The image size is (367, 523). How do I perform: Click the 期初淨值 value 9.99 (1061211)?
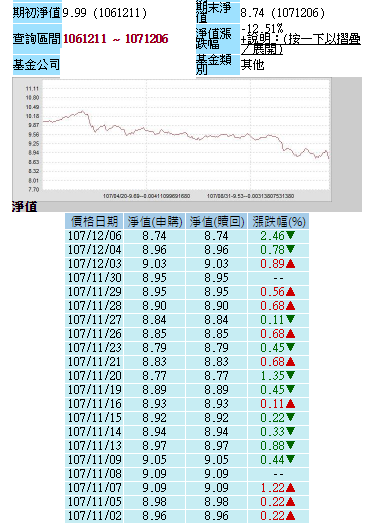[x=105, y=13]
